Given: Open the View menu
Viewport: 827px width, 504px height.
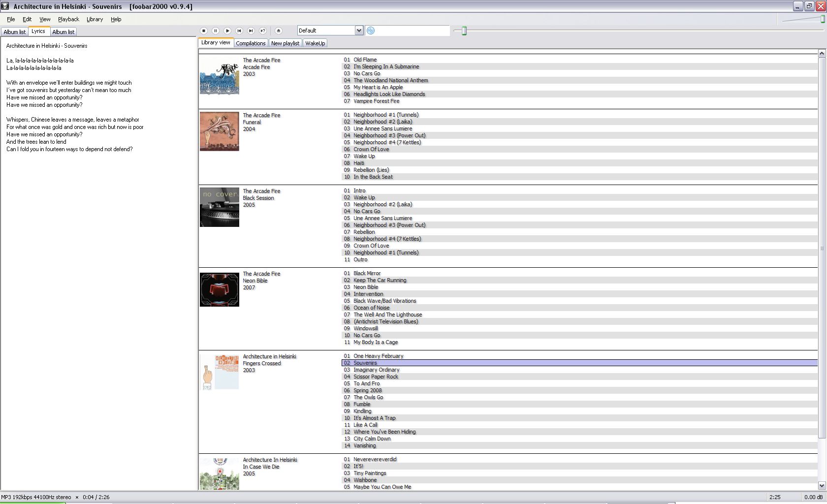Looking at the screenshot, I should click(x=45, y=19).
